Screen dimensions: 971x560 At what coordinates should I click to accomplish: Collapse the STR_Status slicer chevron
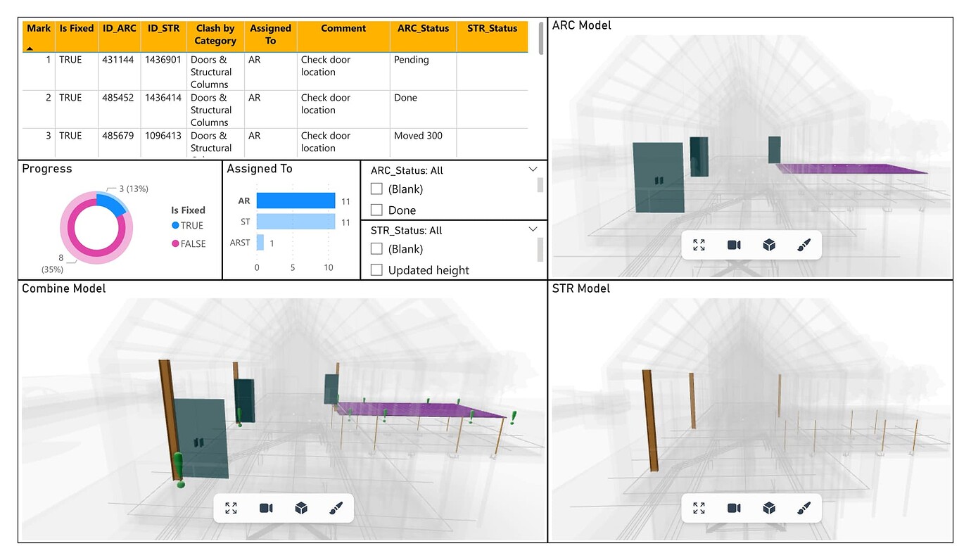pyautogui.click(x=533, y=229)
